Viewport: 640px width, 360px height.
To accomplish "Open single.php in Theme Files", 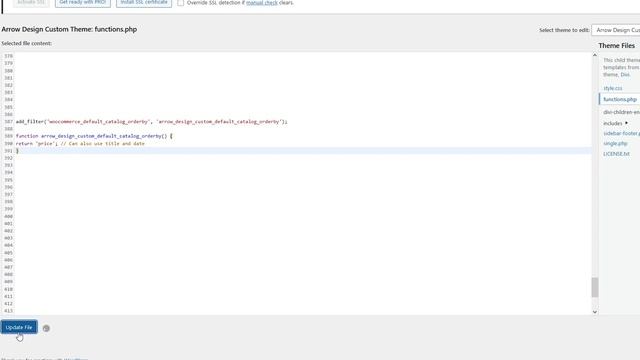I will coord(615,144).
